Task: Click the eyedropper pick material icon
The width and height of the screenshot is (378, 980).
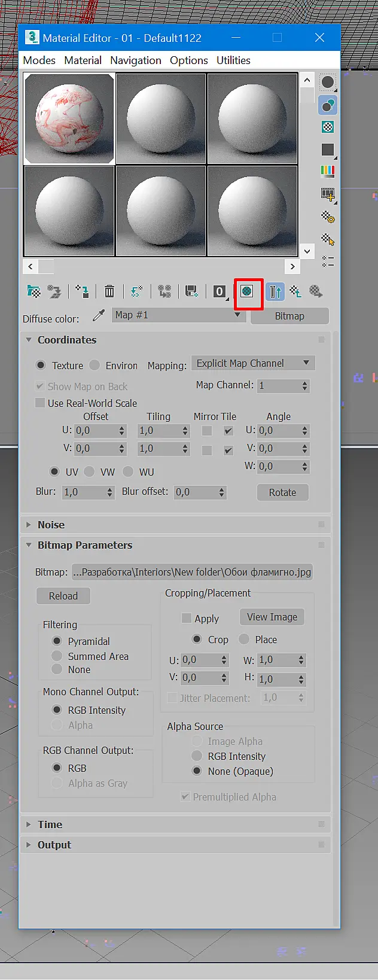Action: (x=99, y=315)
